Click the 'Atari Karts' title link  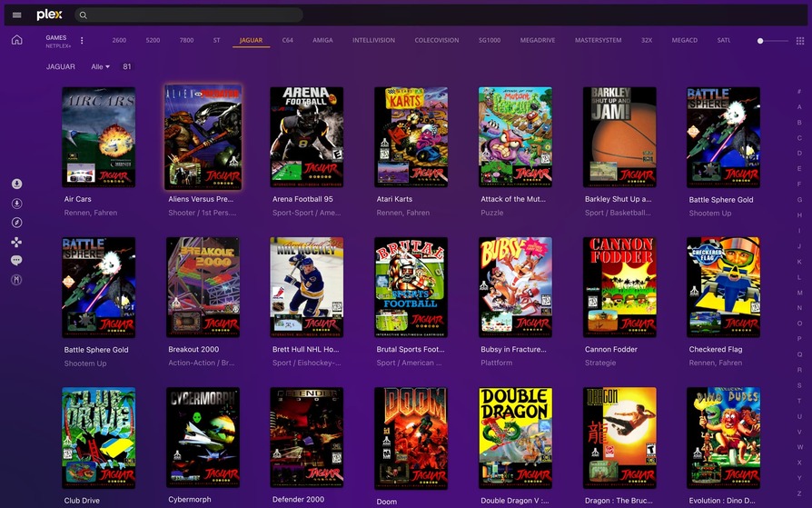point(394,199)
